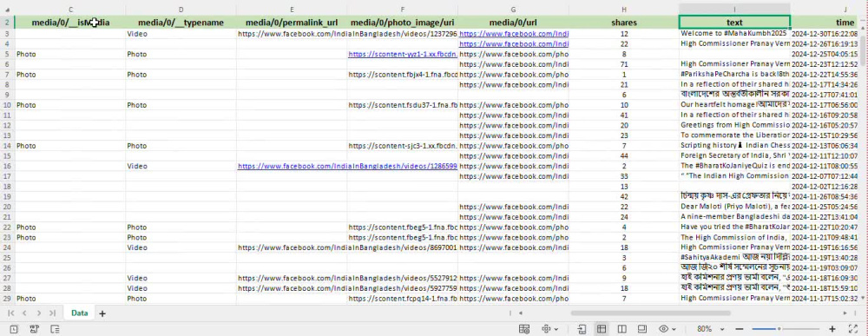Screen dimensions: 868x336
Task: Click the zoom out minus button
Action: (739, 329)
